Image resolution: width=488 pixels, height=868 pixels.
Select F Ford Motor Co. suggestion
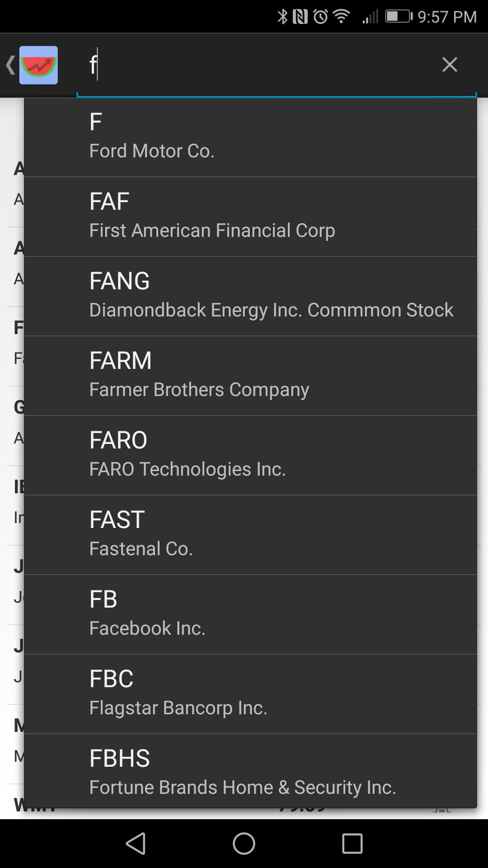(x=250, y=137)
